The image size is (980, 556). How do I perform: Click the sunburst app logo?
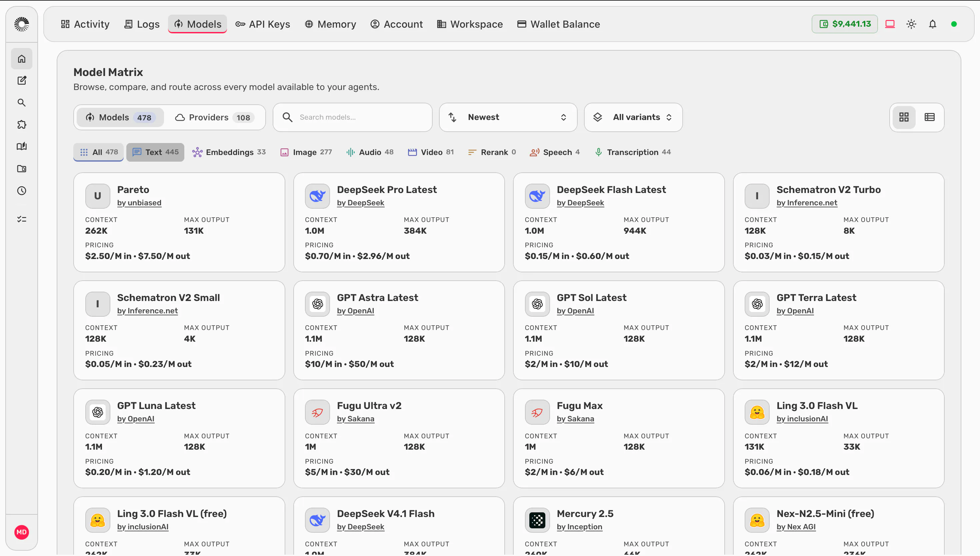click(x=21, y=24)
